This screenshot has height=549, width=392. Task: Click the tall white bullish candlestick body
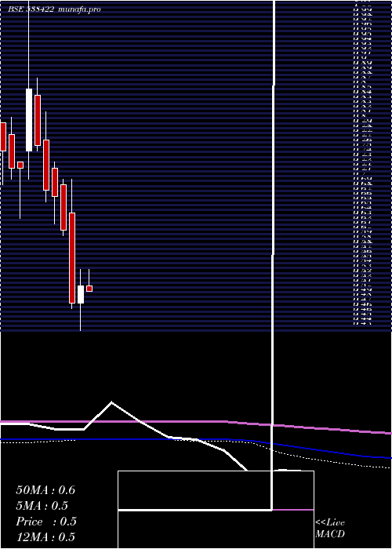point(29,120)
